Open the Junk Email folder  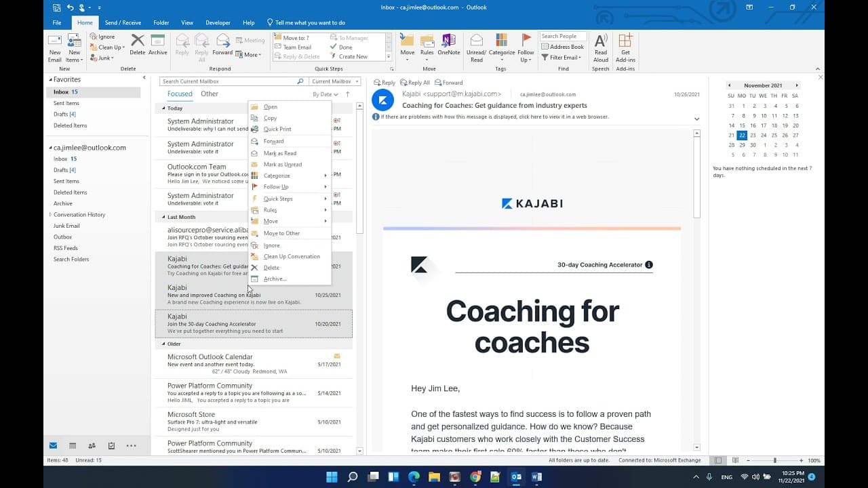pos(66,226)
